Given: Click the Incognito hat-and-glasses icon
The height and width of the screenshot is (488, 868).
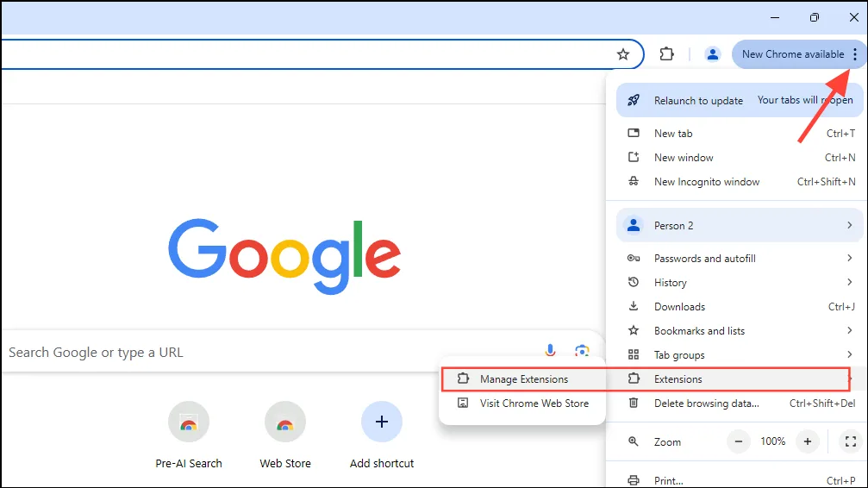Looking at the screenshot, I should click(x=634, y=181).
